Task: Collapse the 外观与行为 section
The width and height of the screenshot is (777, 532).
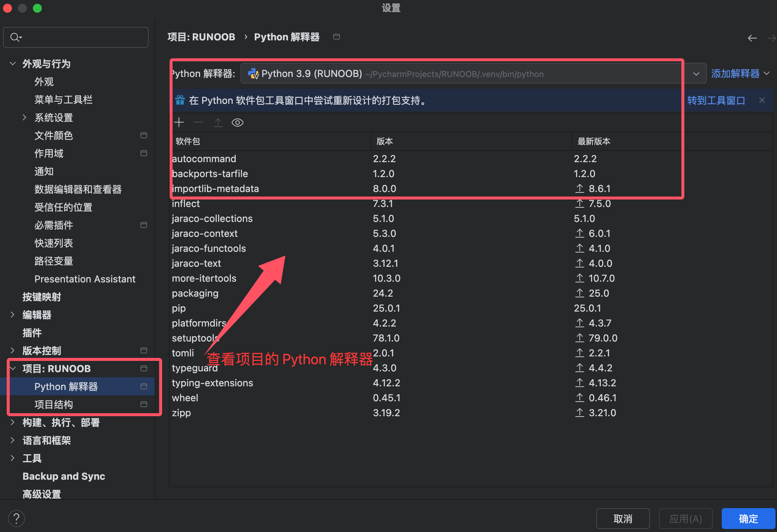Action: point(13,64)
